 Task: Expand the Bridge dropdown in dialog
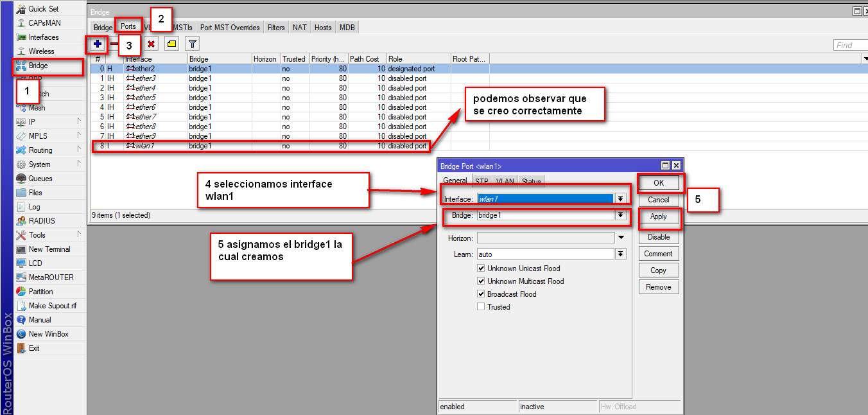tap(620, 216)
